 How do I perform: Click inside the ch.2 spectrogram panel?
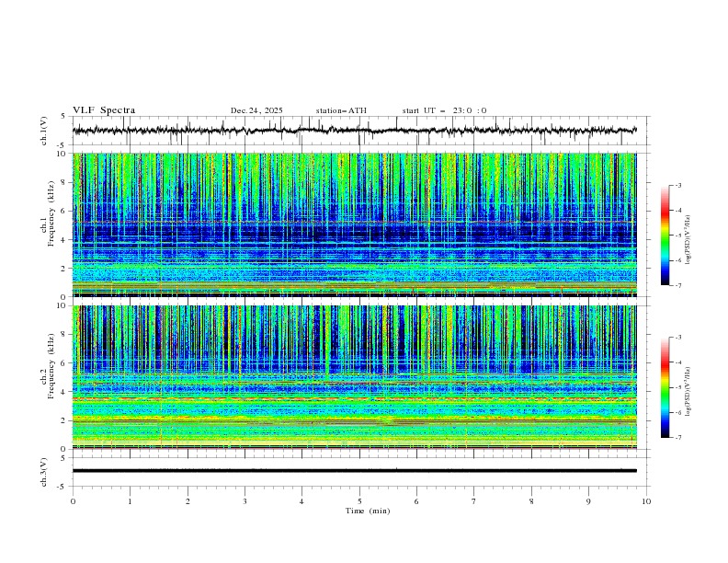355,377
